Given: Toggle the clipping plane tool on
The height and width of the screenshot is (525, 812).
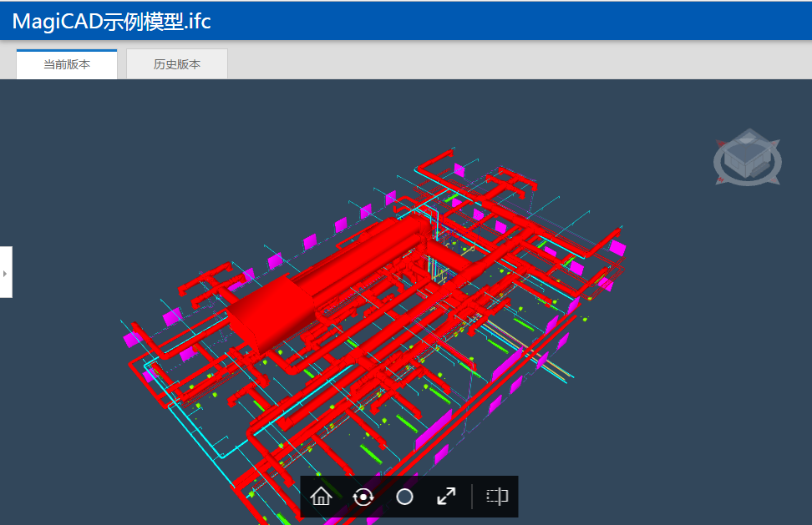Looking at the screenshot, I should [496, 496].
